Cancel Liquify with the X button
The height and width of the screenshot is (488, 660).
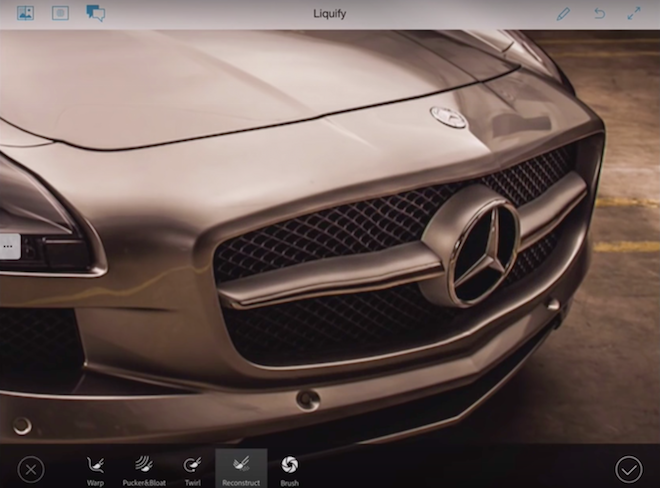point(31,469)
